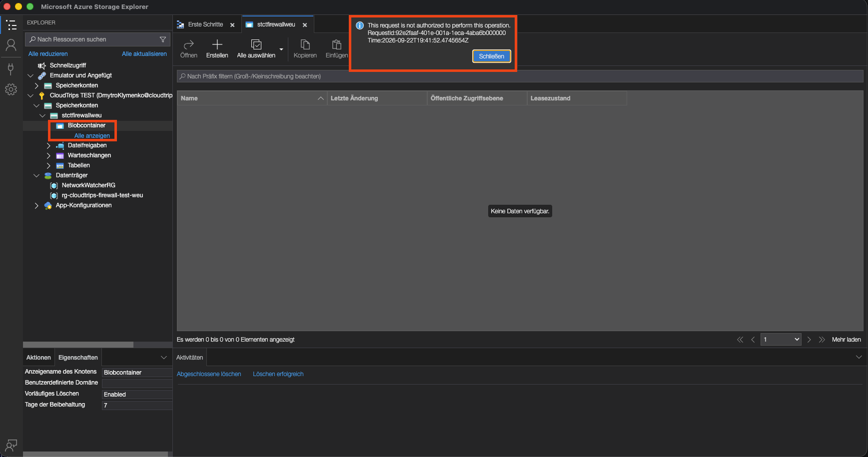868x457 pixels.
Task: Collapse the Emulator und Angefügt node
Action: (x=30, y=76)
